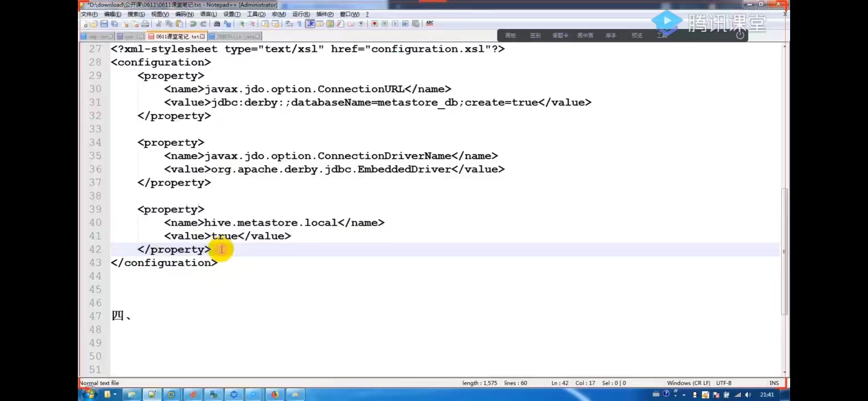Click the hive.metastore.local text on line 40
The image size is (868, 401).
271,223
